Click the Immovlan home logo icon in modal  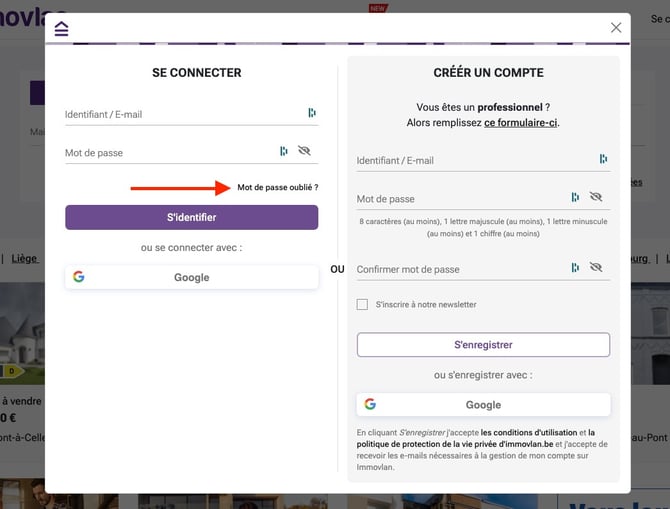tap(62, 29)
